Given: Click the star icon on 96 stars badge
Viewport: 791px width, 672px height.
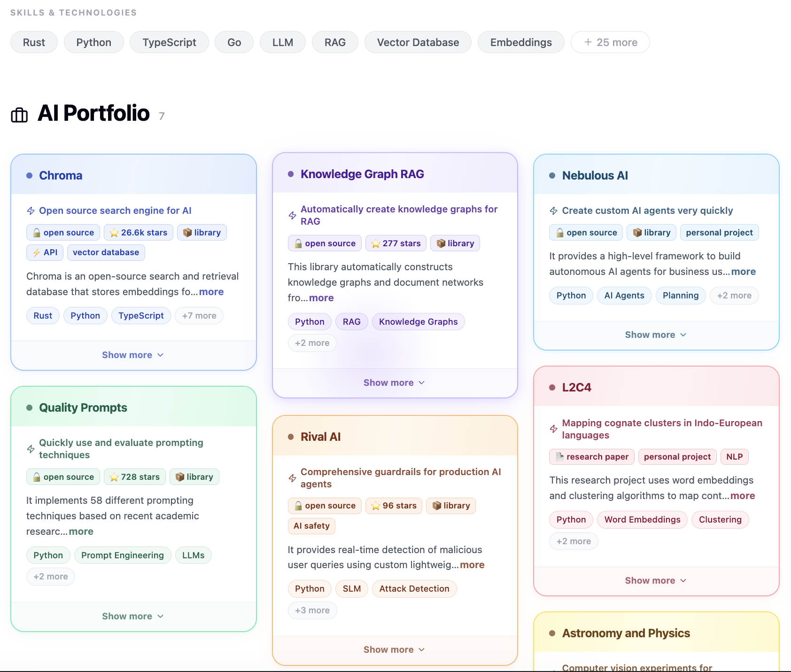Looking at the screenshot, I should pos(375,506).
